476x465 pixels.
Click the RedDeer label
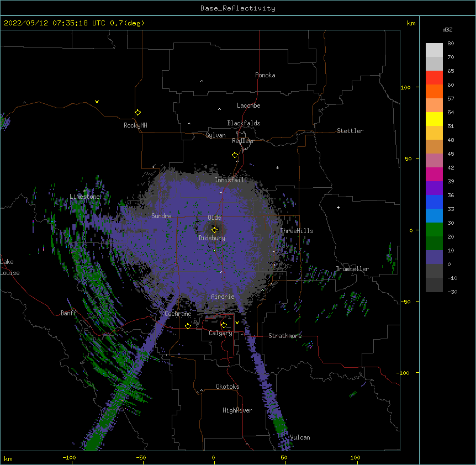pyautogui.click(x=243, y=141)
